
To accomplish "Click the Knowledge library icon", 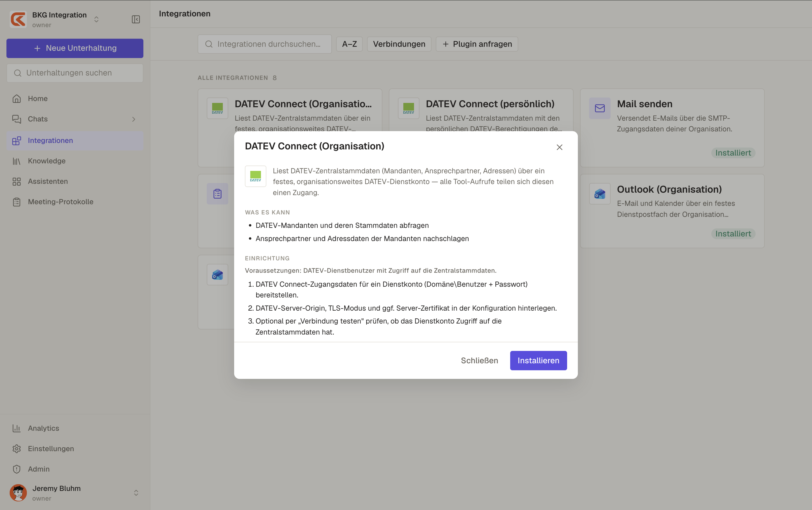I will (x=17, y=161).
